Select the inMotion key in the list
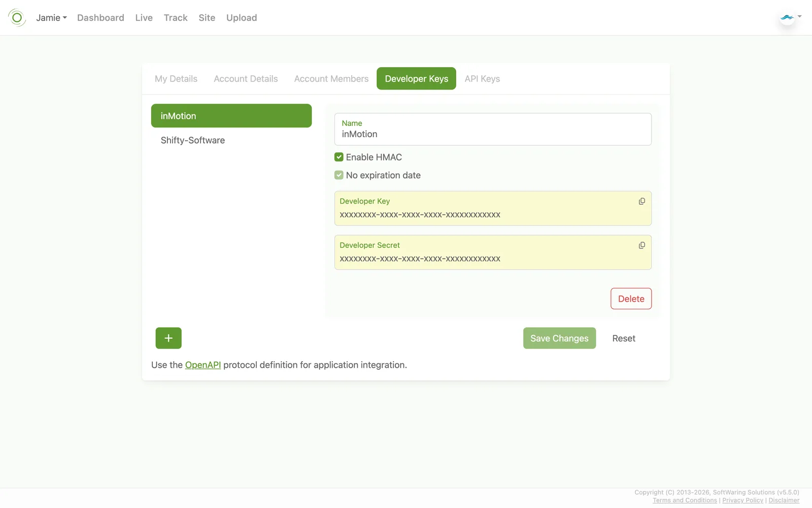Image resolution: width=812 pixels, height=508 pixels. tap(231, 116)
